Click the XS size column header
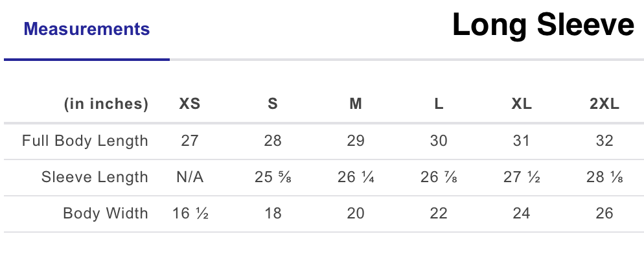This screenshot has width=644, height=258. pyautogui.click(x=190, y=104)
